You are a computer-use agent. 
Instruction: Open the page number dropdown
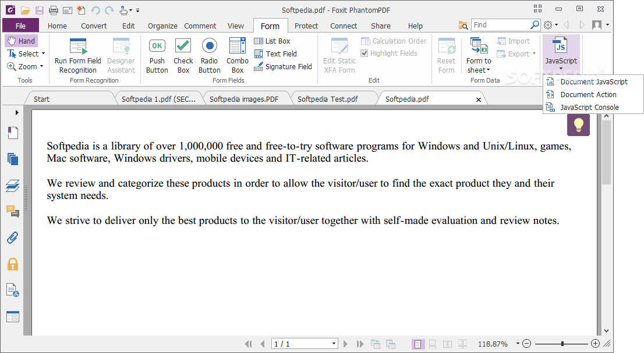334,344
